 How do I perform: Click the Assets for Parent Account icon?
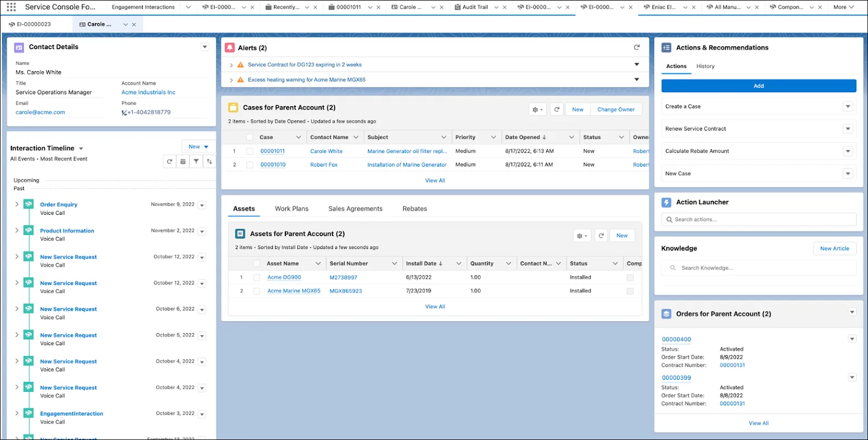240,234
